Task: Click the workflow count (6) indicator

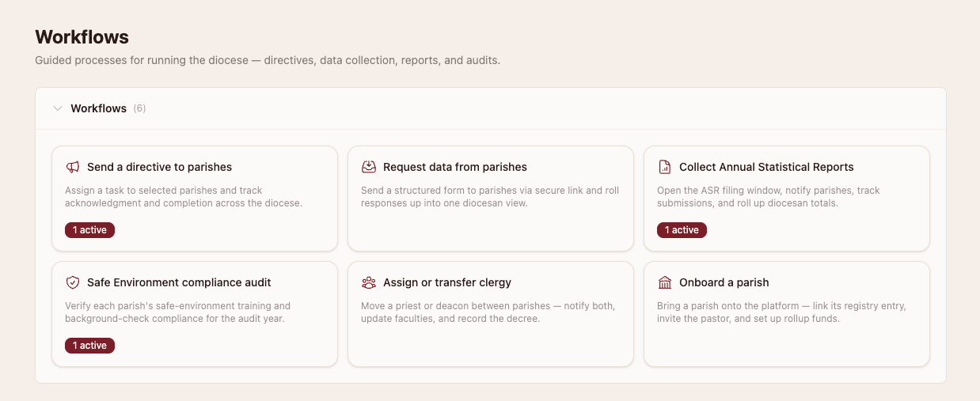Action: click(x=139, y=108)
